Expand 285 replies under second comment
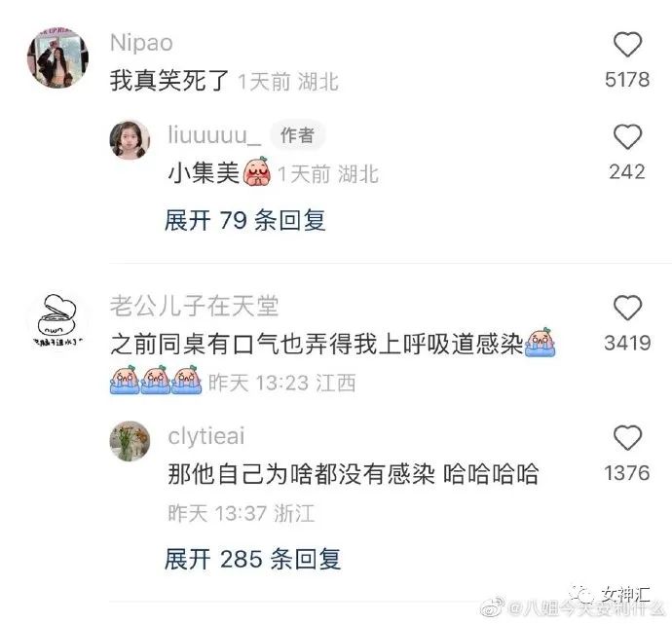672x624 pixels. (253, 559)
